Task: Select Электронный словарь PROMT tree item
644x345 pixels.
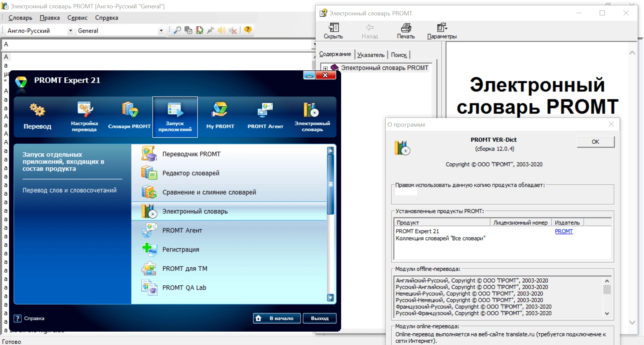Action: coord(385,68)
